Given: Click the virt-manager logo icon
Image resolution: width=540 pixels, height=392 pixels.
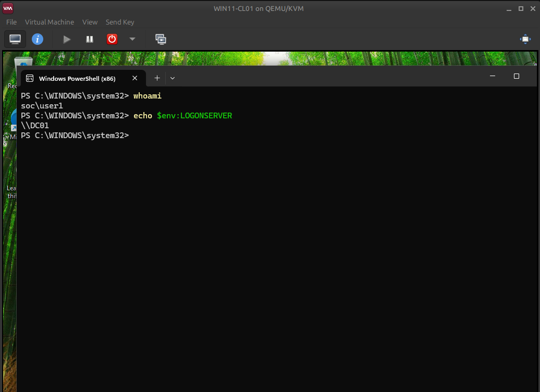Looking at the screenshot, I should tap(7, 8).
